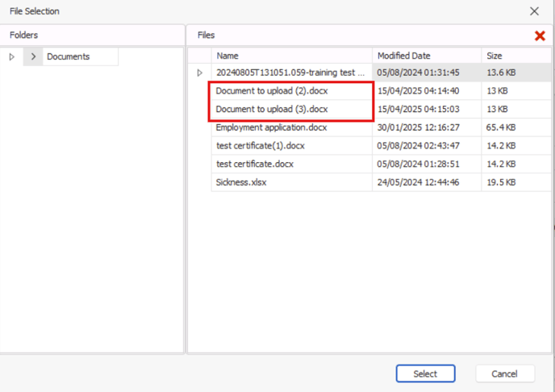Close the File Selection dialog window
Viewport: 555px width, 392px height.
click(x=534, y=11)
